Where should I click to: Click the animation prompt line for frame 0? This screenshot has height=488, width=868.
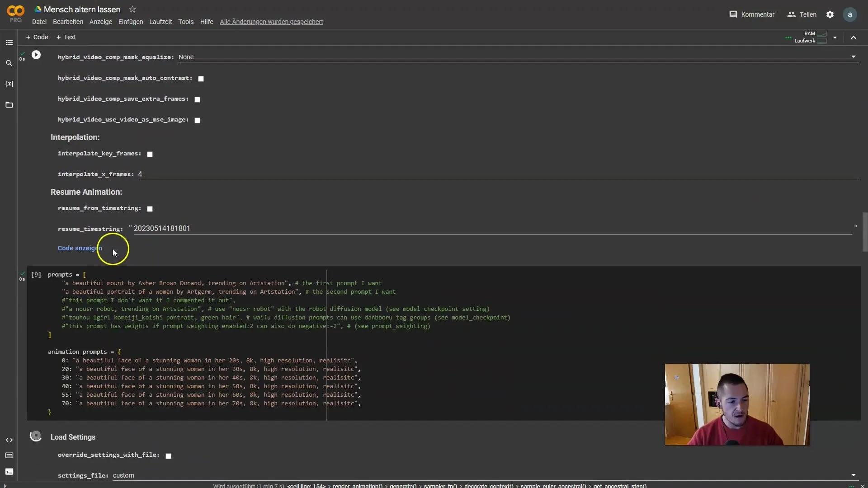209,361
